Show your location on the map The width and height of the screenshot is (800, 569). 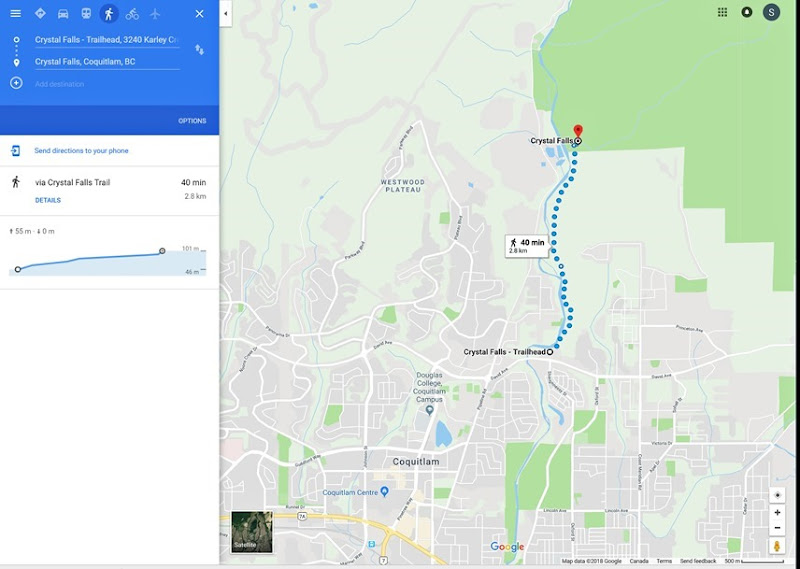(777, 495)
